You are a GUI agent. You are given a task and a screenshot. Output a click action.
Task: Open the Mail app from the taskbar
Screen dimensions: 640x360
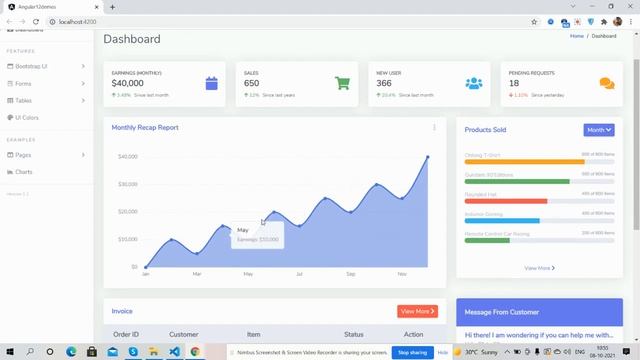(x=113, y=351)
